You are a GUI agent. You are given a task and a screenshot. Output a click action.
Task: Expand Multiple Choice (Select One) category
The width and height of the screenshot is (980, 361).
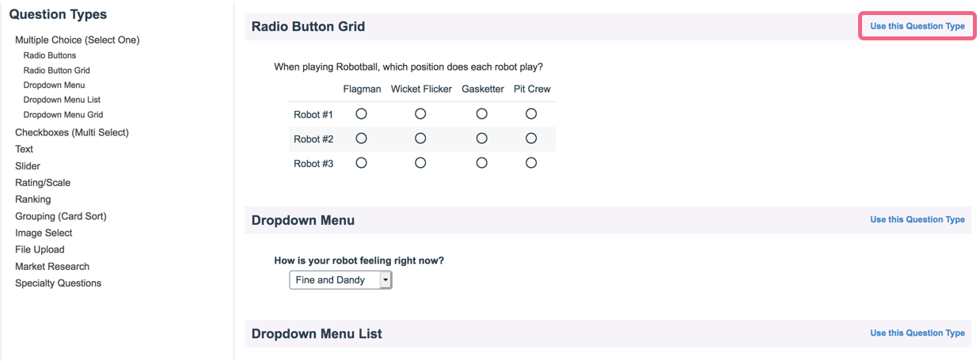[77, 40]
